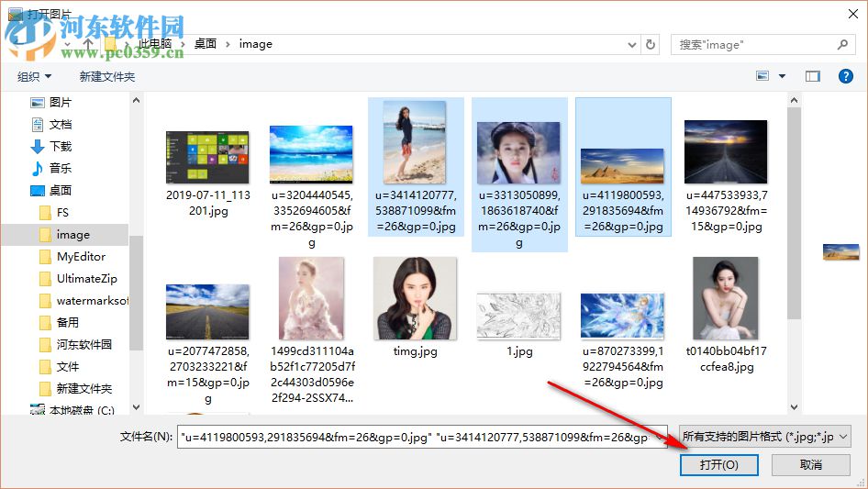Click the change view layout icon

762,76
